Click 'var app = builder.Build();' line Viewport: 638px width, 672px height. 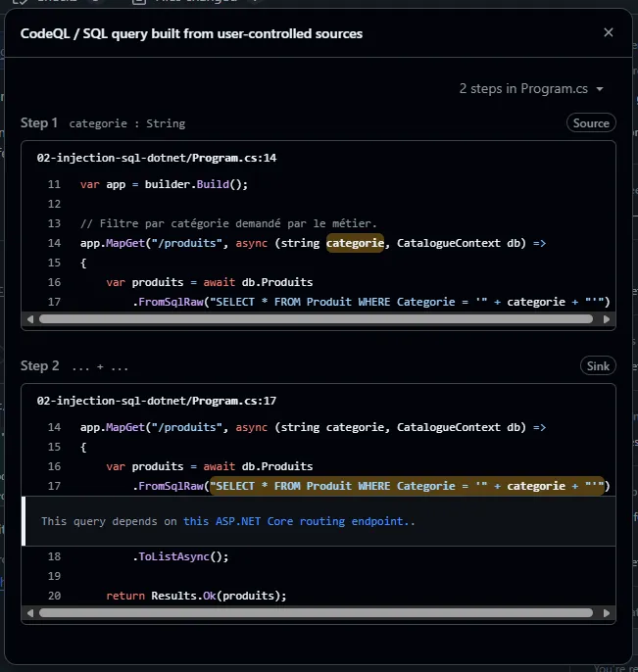164,184
